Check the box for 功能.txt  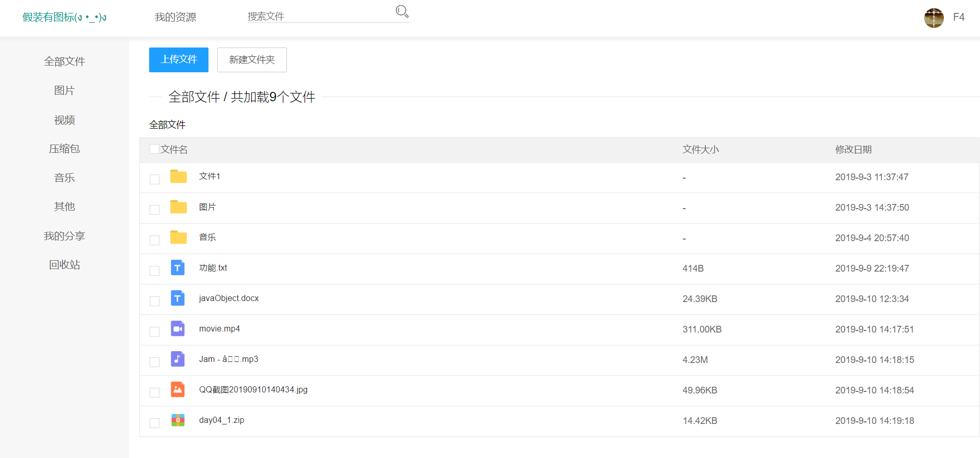click(x=154, y=271)
